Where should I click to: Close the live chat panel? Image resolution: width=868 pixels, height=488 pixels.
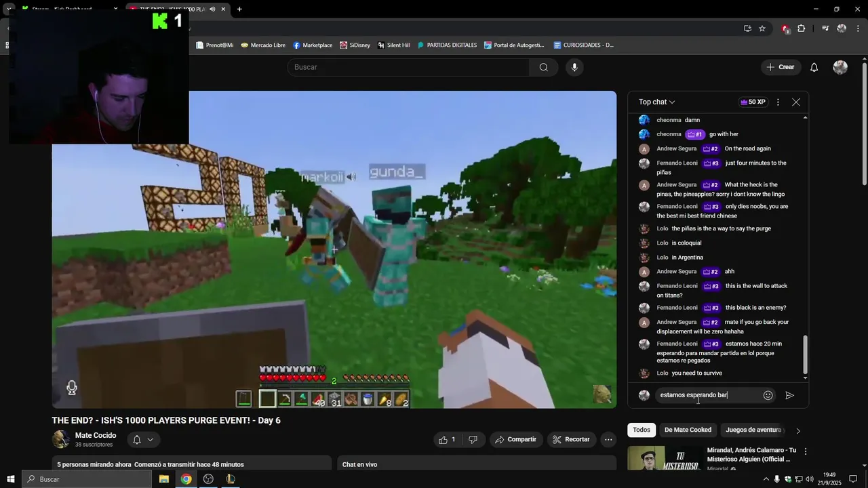[796, 102]
